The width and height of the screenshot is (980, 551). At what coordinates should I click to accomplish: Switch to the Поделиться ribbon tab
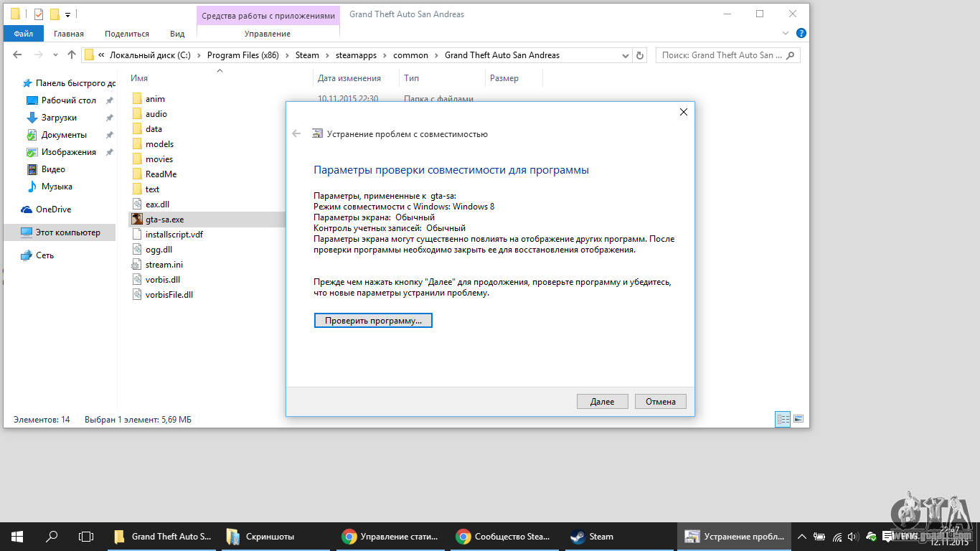click(x=127, y=34)
